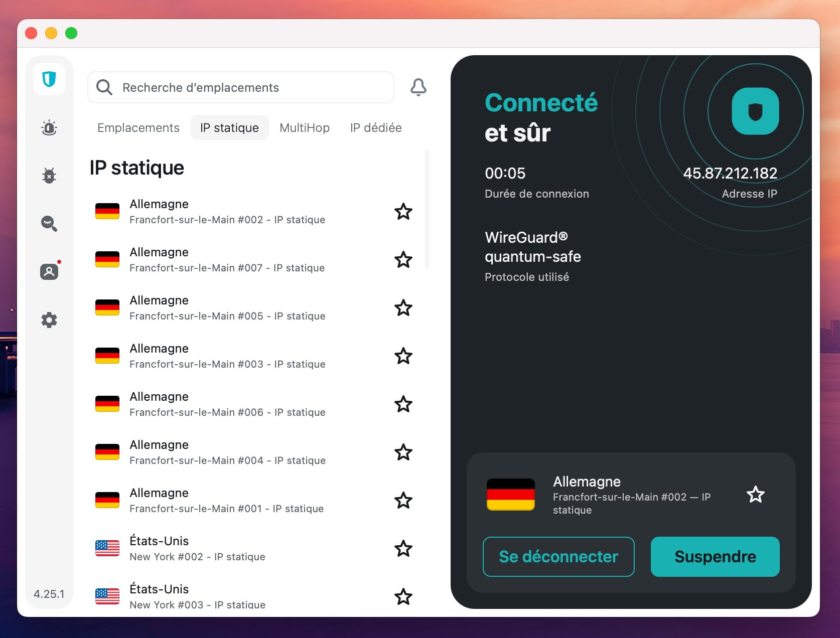This screenshot has height=638, width=840.
Task: Open the Alert siren section in sidebar
Action: [49, 128]
